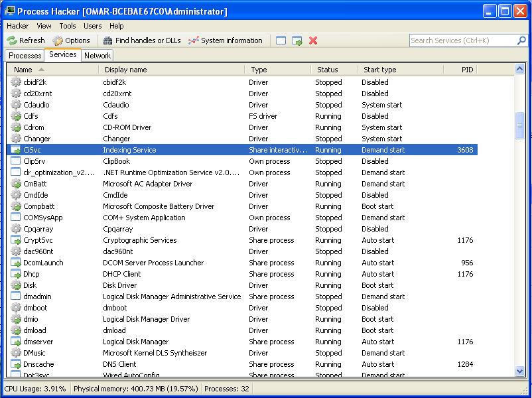The width and height of the screenshot is (532, 398).
Task: Click the scroll down arrow of the list
Action: [x=520, y=371]
